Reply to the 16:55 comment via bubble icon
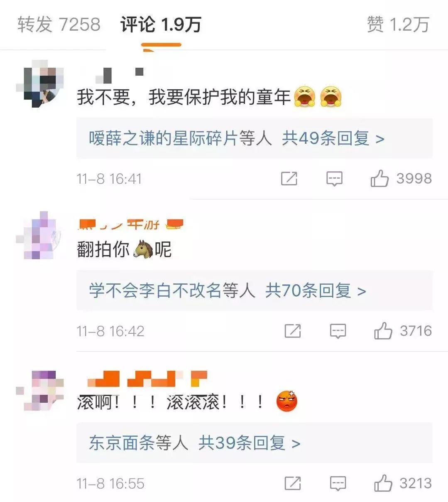This screenshot has height=502, width=448. [x=338, y=484]
